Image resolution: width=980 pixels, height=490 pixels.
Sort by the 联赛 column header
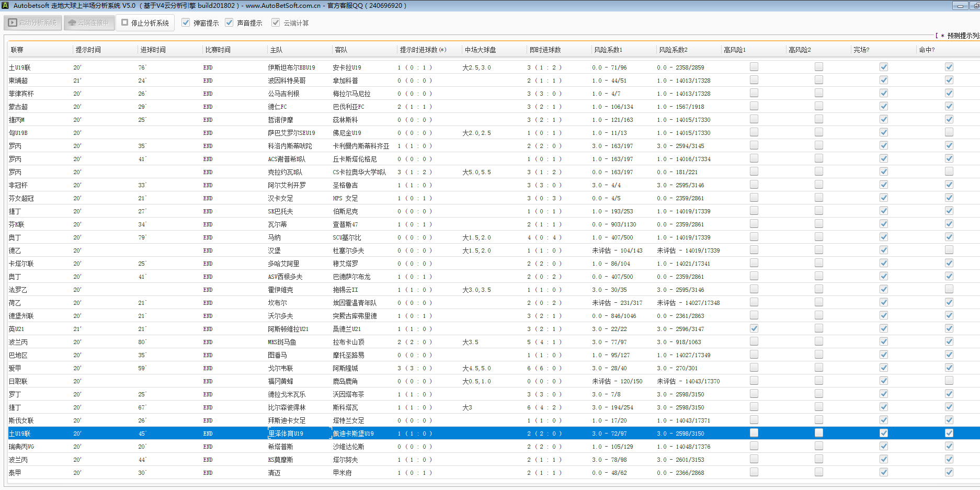click(x=17, y=50)
